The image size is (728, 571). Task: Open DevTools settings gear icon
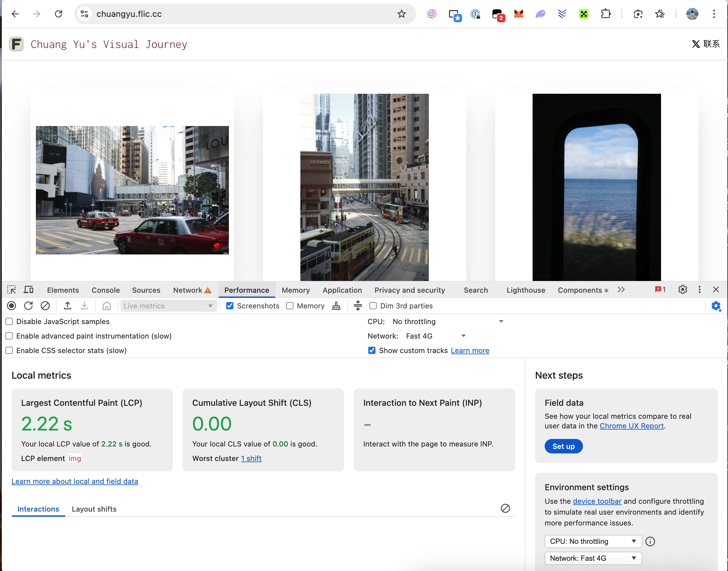pyautogui.click(x=682, y=290)
